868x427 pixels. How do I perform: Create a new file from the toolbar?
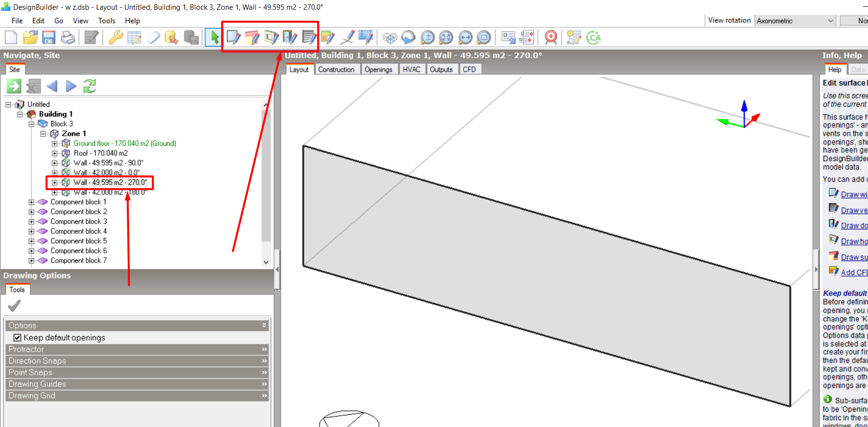pyautogui.click(x=11, y=37)
